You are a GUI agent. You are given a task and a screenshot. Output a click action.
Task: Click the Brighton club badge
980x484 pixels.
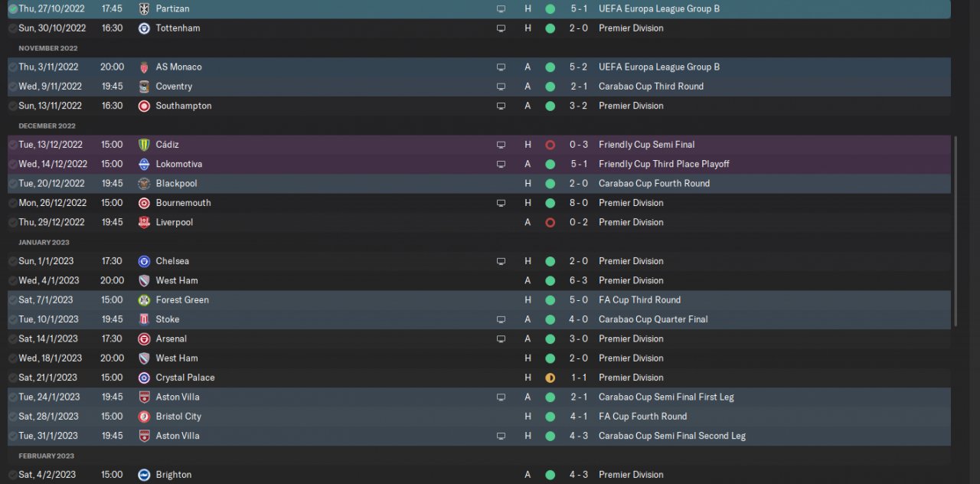pos(144,475)
